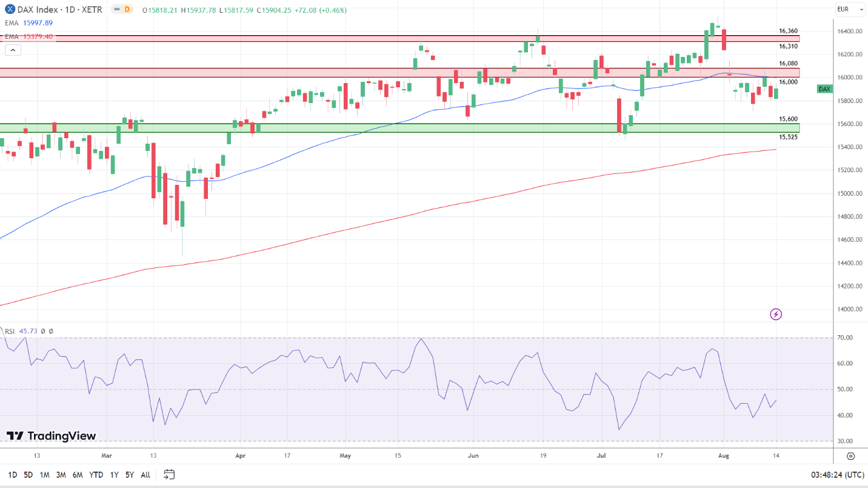The image size is (868, 488).
Task: Click the 15000.00 price axis value
Action: click(x=850, y=193)
